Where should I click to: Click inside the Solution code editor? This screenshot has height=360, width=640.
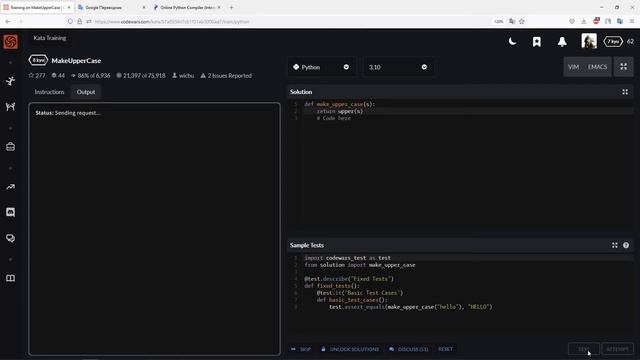point(460,165)
